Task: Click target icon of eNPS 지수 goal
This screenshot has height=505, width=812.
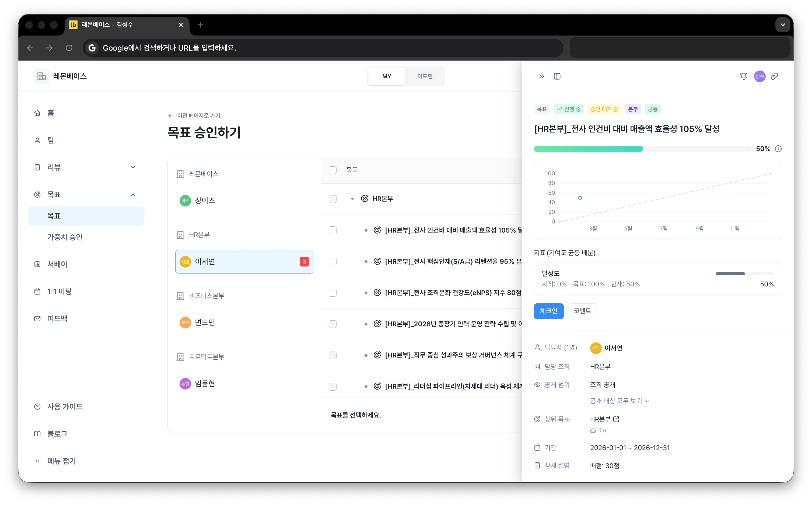Action: click(377, 293)
